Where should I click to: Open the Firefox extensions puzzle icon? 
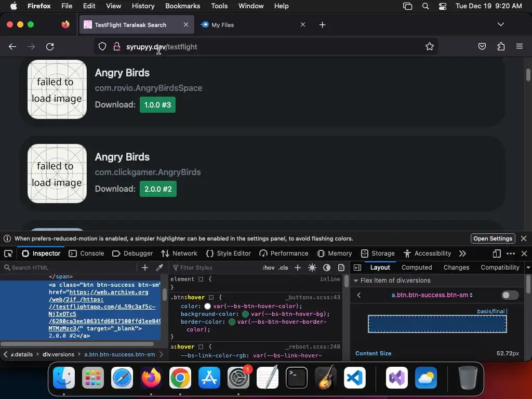(x=501, y=47)
